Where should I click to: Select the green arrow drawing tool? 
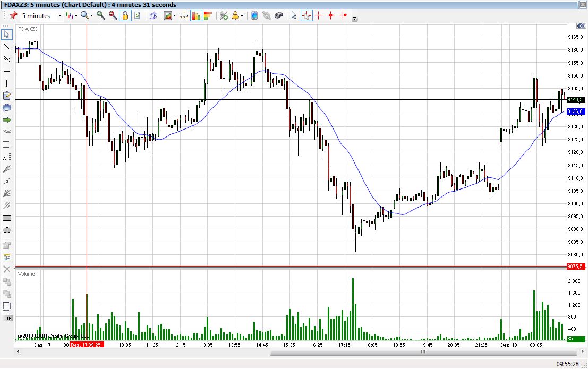(7, 120)
